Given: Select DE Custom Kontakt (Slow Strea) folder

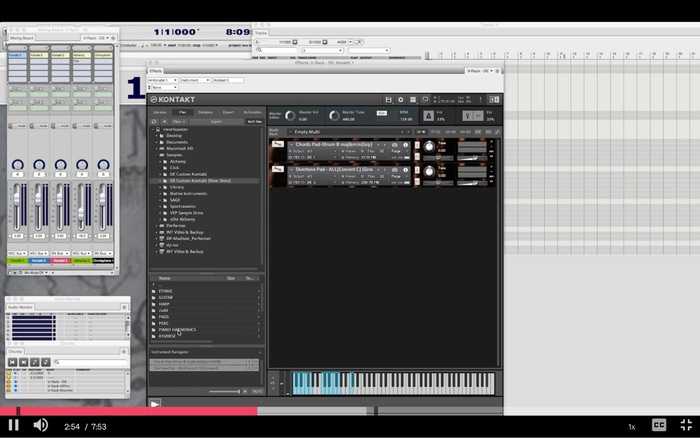Looking at the screenshot, I should (200, 181).
